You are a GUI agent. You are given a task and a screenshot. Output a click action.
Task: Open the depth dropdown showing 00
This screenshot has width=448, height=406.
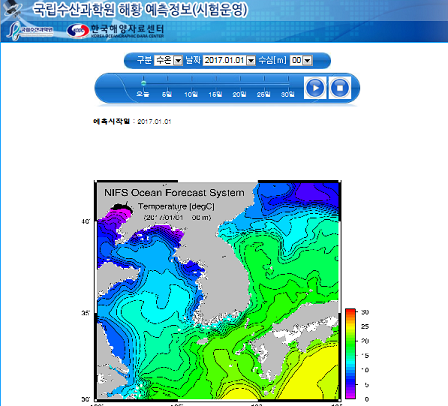301,60
